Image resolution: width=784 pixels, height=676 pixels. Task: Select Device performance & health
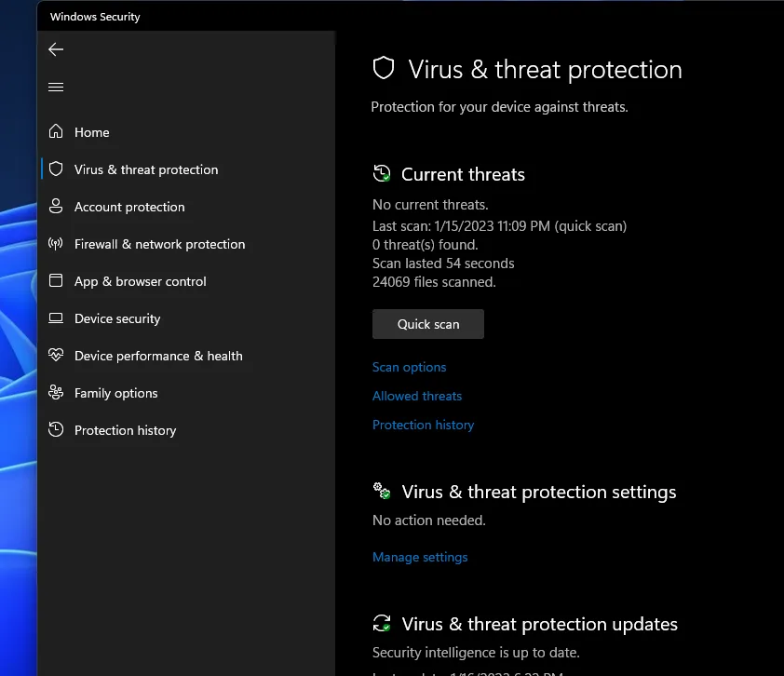158,356
